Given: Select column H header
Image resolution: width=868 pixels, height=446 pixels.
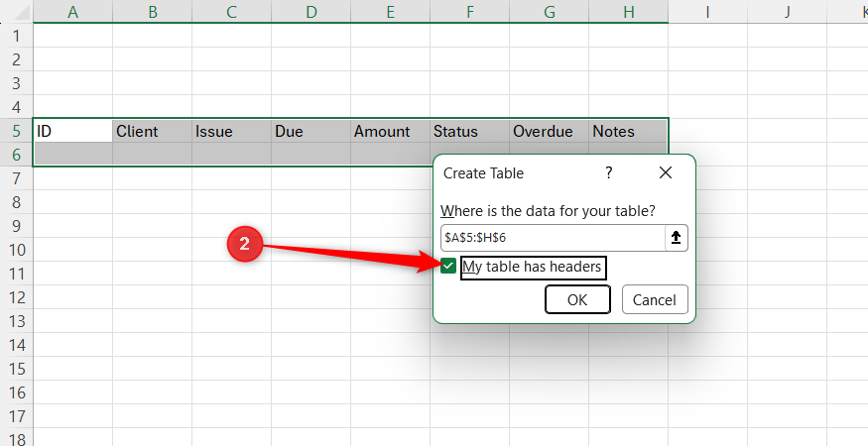Looking at the screenshot, I should (x=628, y=12).
